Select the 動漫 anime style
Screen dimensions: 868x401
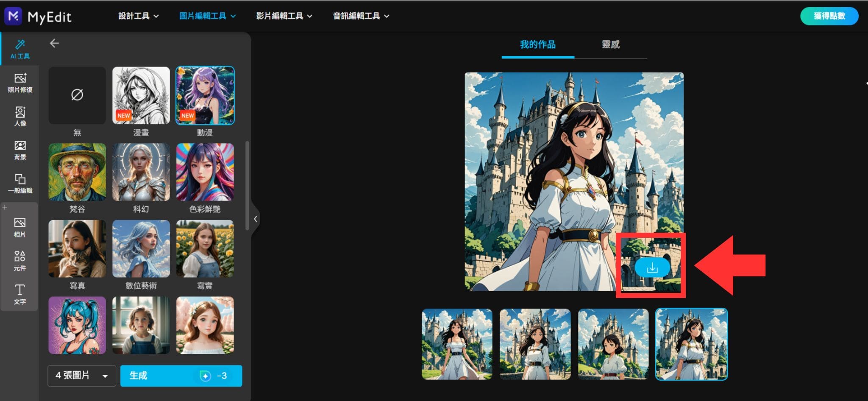(x=205, y=95)
